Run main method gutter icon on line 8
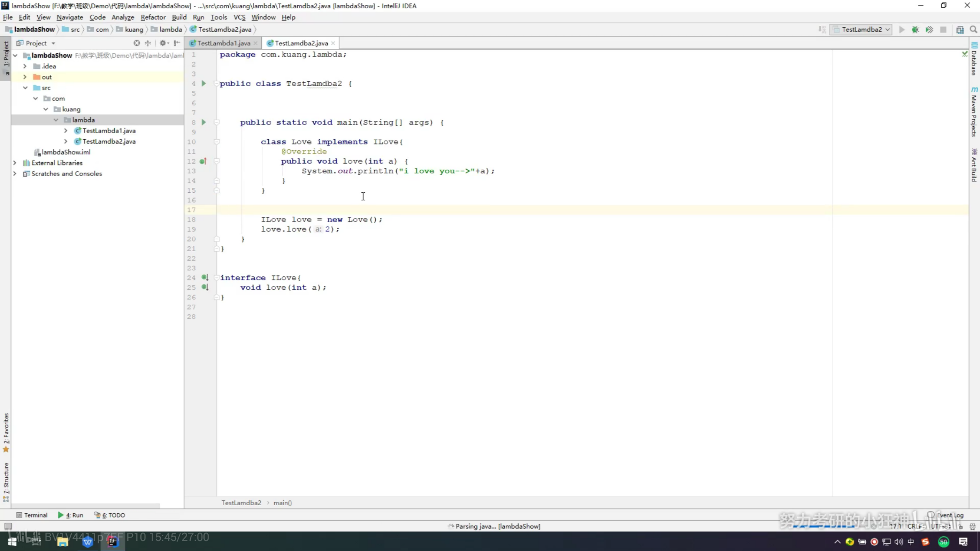The width and height of the screenshot is (980, 551). tap(204, 122)
